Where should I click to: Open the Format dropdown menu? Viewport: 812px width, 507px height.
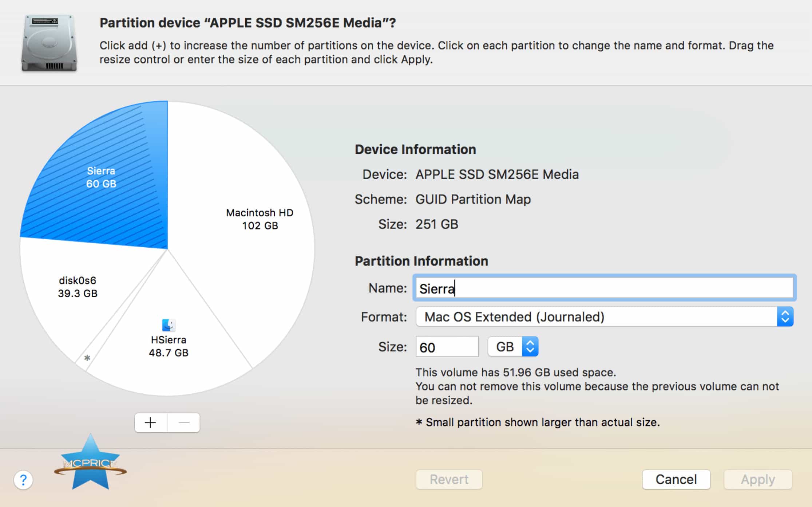point(604,317)
